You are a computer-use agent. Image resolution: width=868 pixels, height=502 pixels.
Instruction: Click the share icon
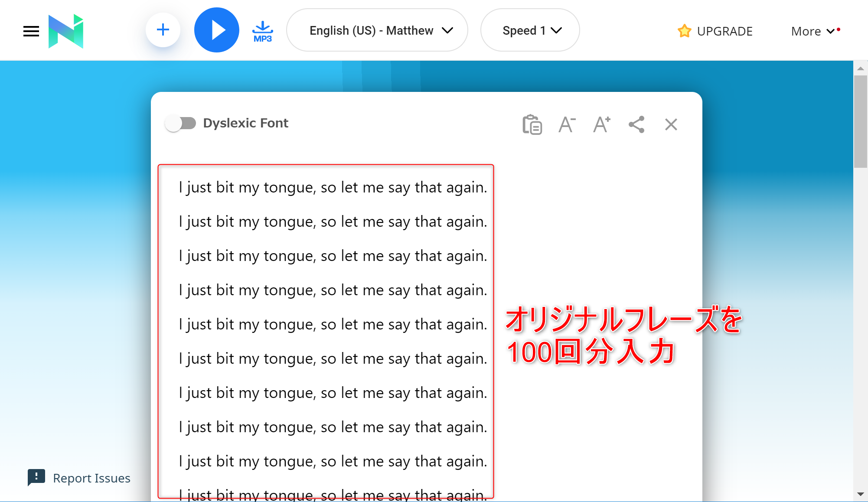[636, 125]
